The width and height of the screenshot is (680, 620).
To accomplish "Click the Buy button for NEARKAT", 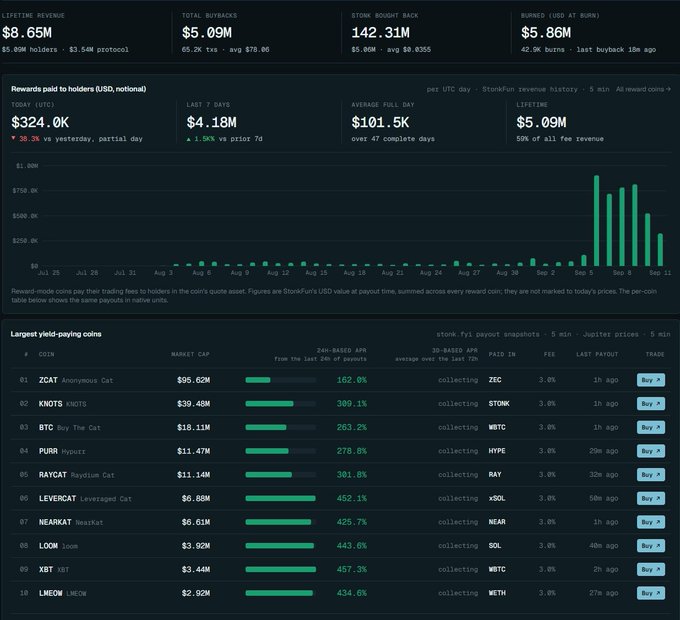I will 651,522.
